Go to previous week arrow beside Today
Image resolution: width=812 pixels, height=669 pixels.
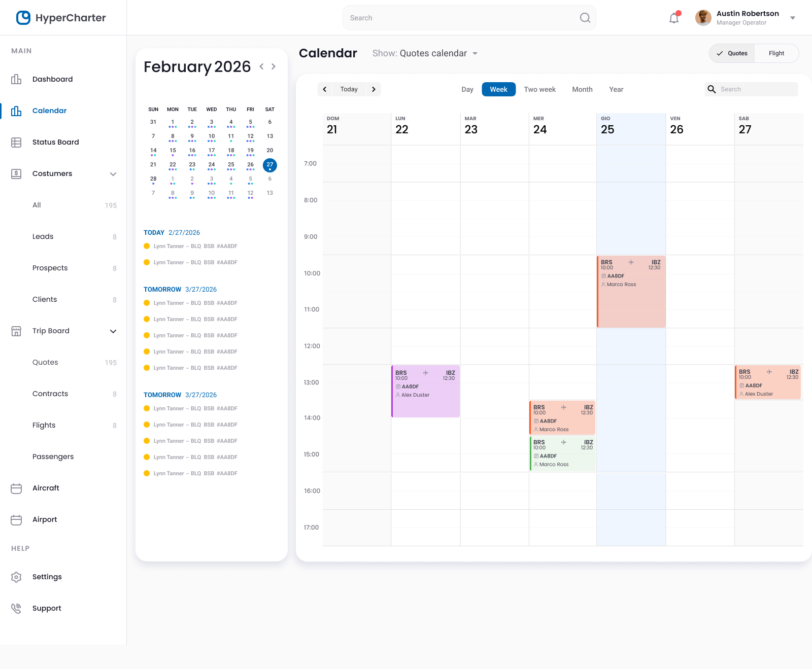coord(325,89)
